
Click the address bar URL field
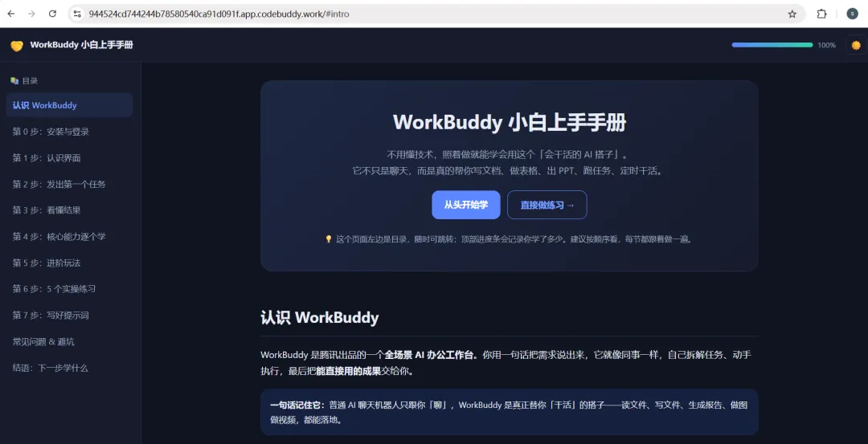click(437, 14)
